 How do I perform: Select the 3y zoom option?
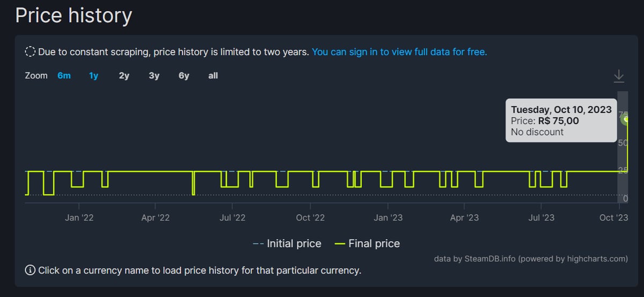point(154,76)
